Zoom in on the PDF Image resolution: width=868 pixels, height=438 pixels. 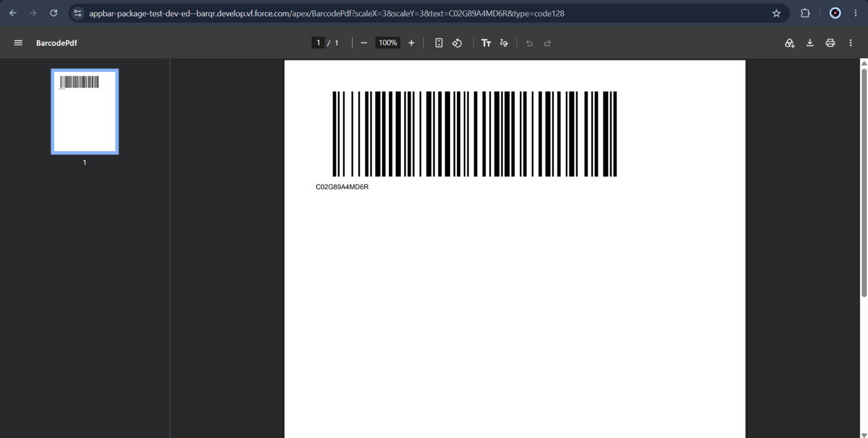pyautogui.click(x=411, y=43)
